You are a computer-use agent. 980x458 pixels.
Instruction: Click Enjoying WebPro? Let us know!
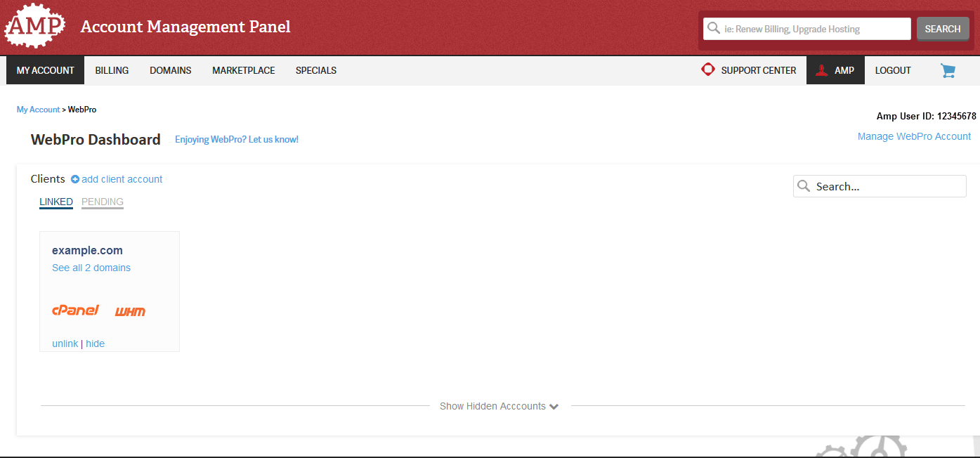coord(237,140)
